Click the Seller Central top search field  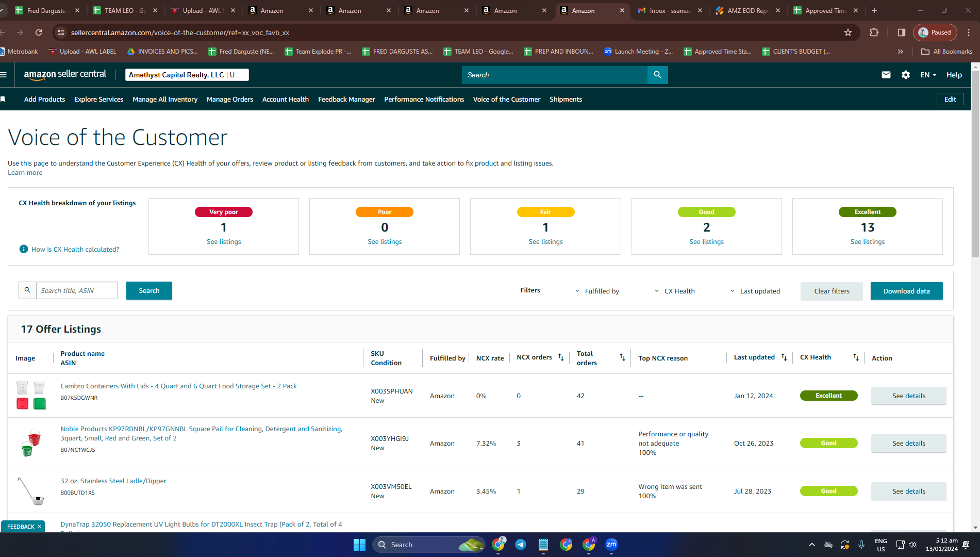(554, 75)
